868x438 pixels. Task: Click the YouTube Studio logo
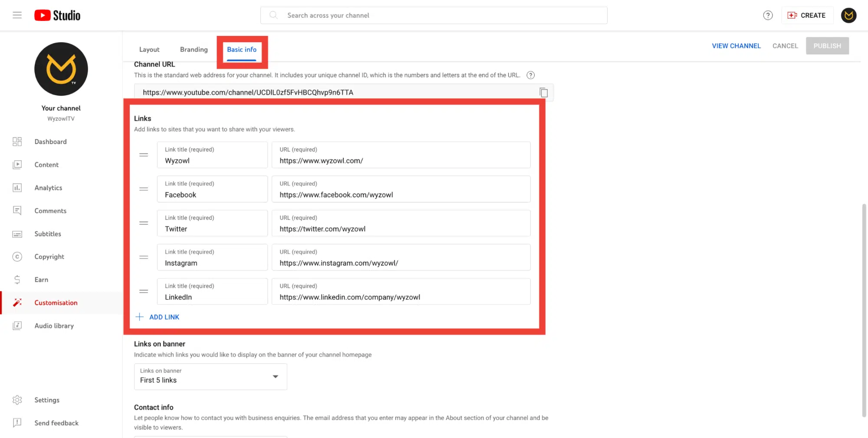(x=57, y=15)
